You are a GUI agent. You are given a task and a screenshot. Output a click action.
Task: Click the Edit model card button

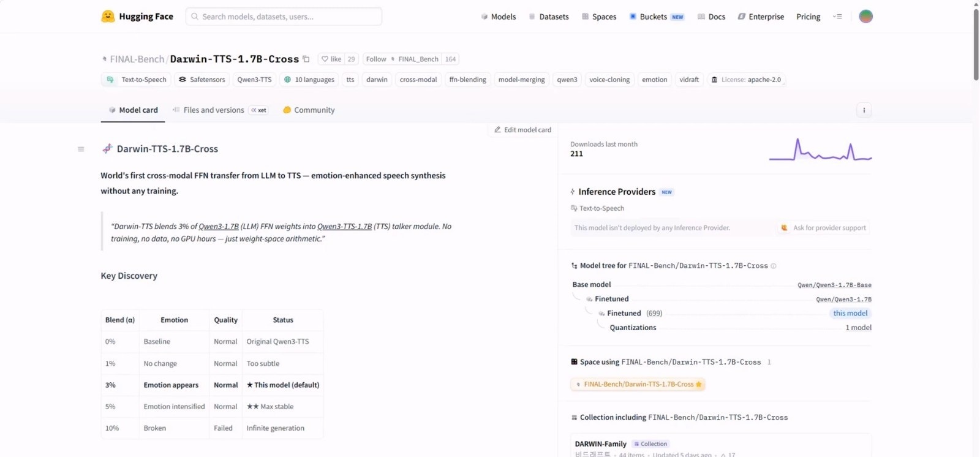522,130
